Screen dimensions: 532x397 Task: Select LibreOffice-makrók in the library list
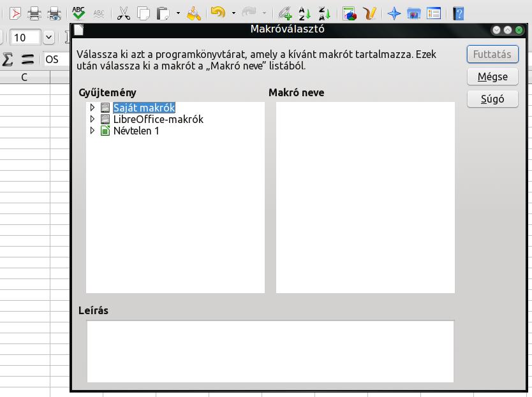(x=158, y=119)
